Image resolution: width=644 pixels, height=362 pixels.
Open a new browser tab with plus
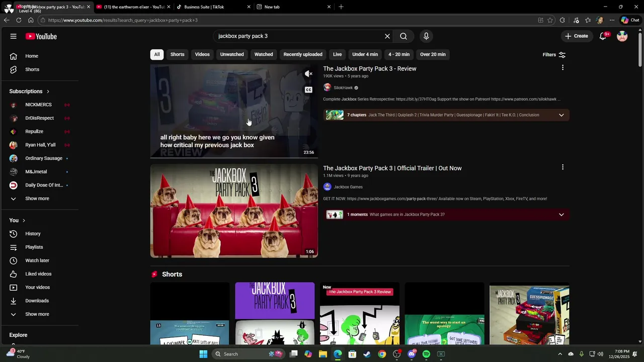(341, 7)
